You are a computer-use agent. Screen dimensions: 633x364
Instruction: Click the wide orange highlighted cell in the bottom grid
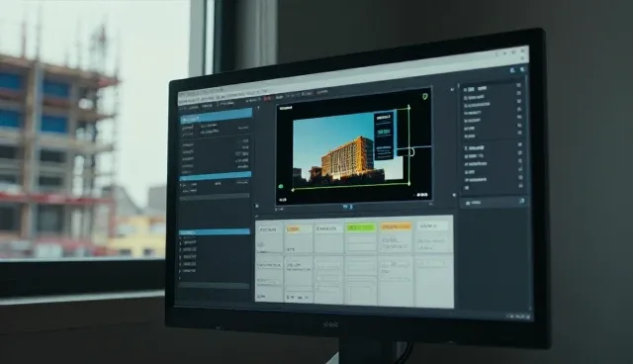[x=396, y=227]
